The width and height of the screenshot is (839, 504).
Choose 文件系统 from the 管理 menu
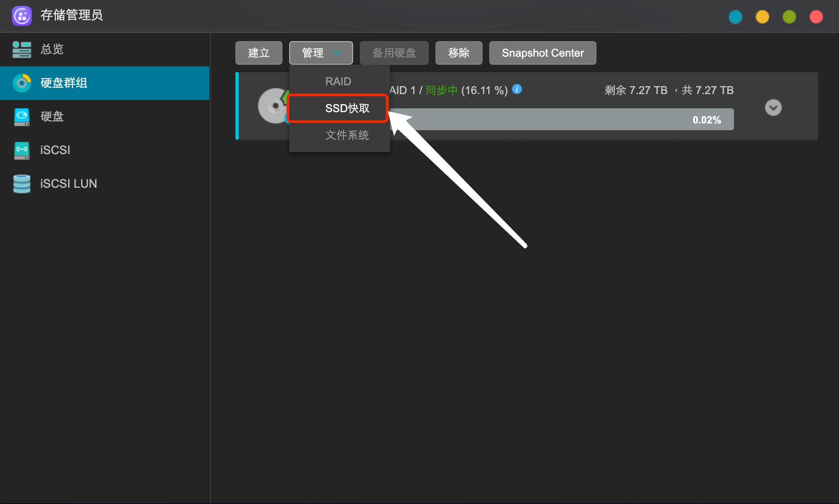[x=347, y=135]
